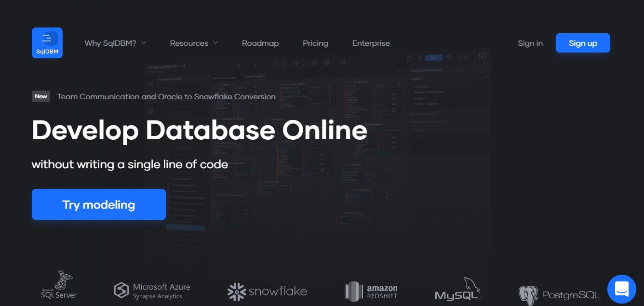This screenshot has height=306, width=644.
Task: Click the Develop Database Online heading
Action: (x=199, y=131)
